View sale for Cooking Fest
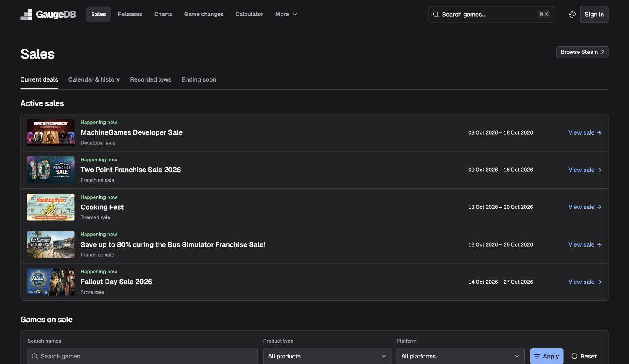Screen dimensions: 629x364 point(585,207)
